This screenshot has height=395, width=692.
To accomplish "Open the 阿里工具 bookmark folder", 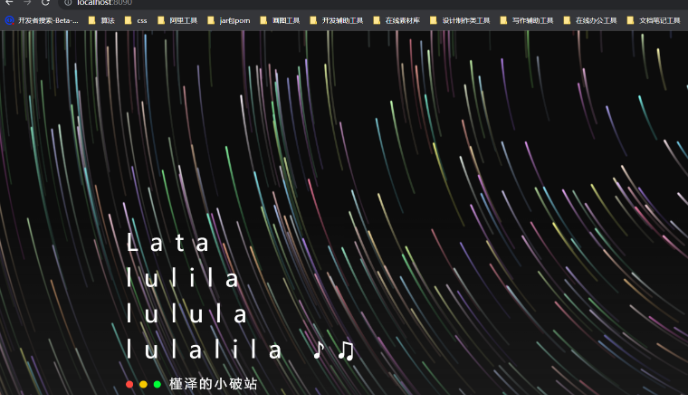I will [177, 20].
